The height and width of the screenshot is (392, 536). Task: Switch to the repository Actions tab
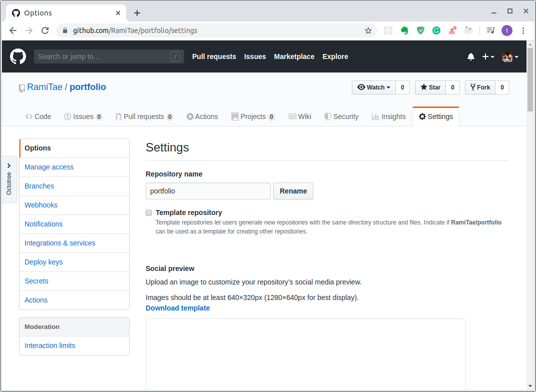(x=202, y=116)
